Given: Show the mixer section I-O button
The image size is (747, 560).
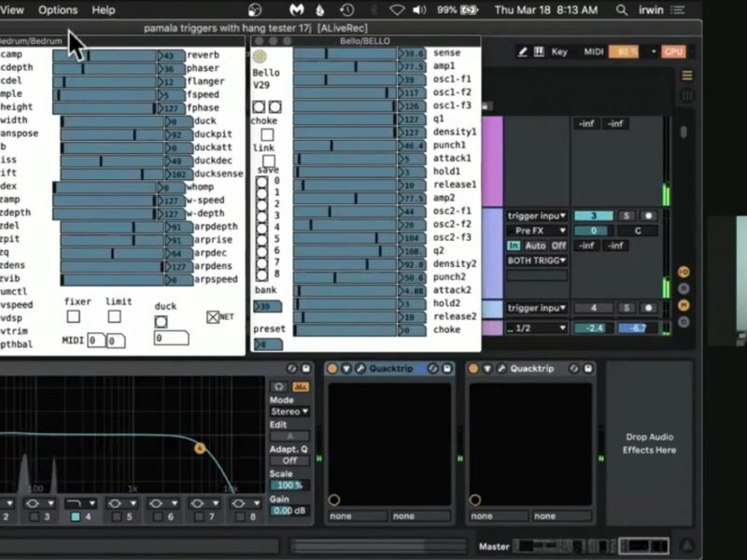Looking at the screenshot, I should [x=684, y=272].
